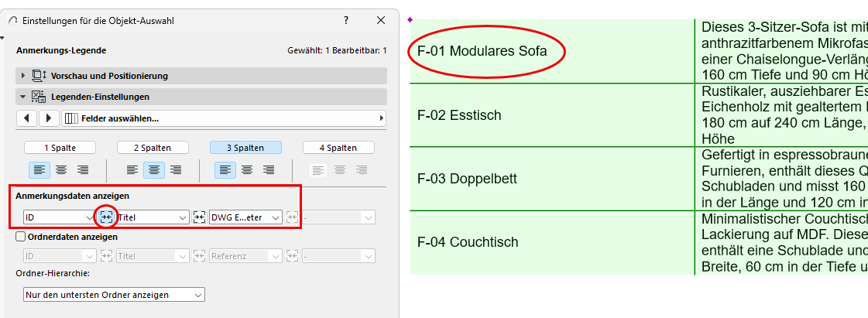868x318 pixels.
Task: Click the dialog help question mark
Action: tap(346, 21)
